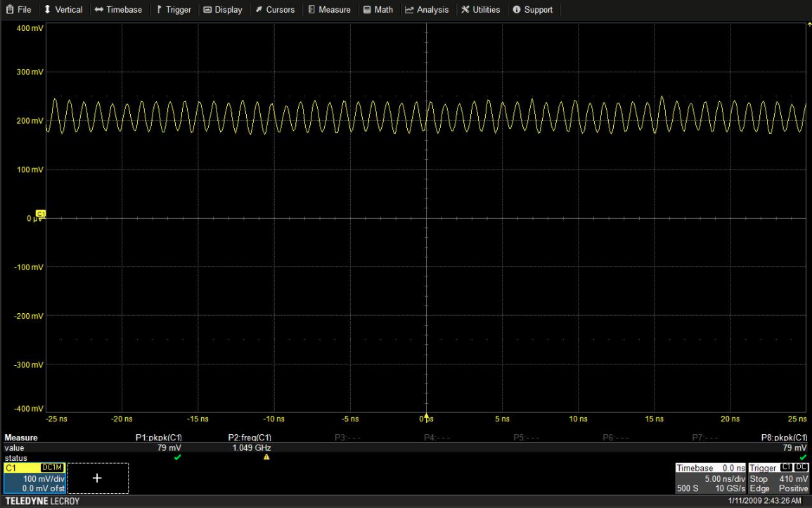Open the Timebase descriptor box
This screenshot has height=508, width=812.
click(x=711, y=478)
